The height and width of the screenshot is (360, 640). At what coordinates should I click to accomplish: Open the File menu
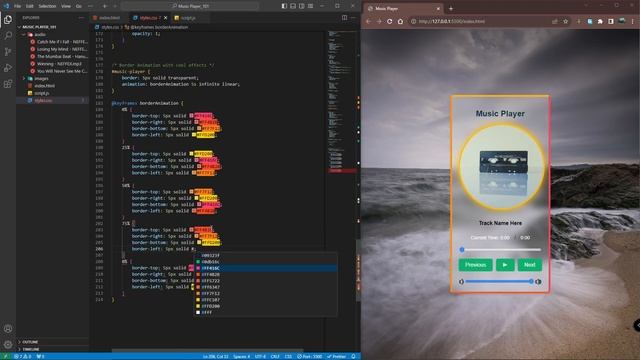pyautogui.click(x=18, y=6)
